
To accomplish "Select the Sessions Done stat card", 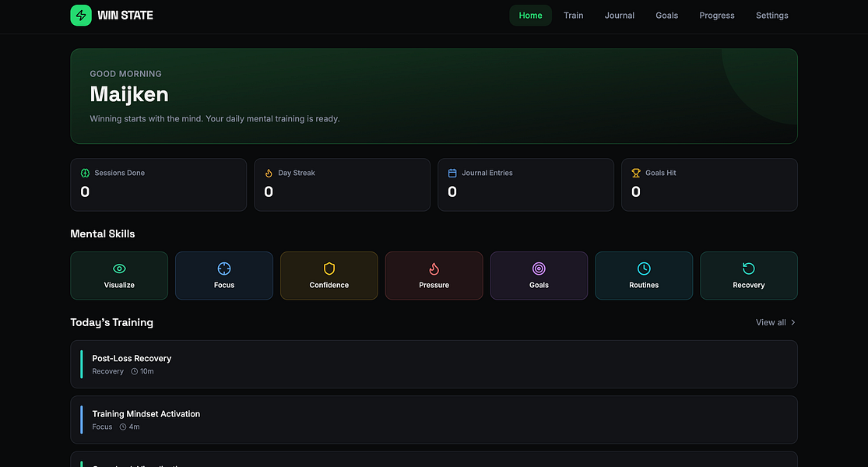I will [x=158, y=184].
